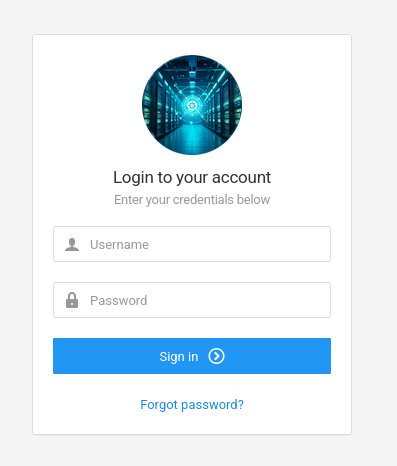Viewport: 397px width, 466px height.
Task: Click the 'Sign in' label text
Action: click(x=179, y=357)
